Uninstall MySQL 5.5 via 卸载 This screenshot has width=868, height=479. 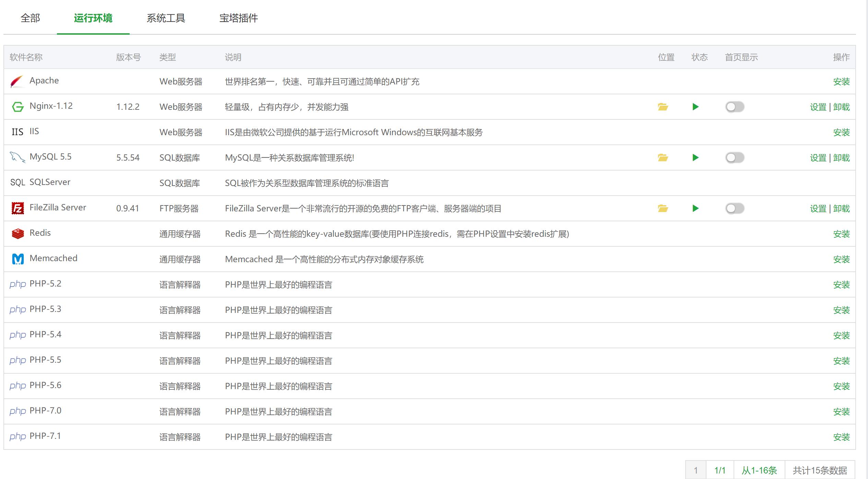point(842,158)
